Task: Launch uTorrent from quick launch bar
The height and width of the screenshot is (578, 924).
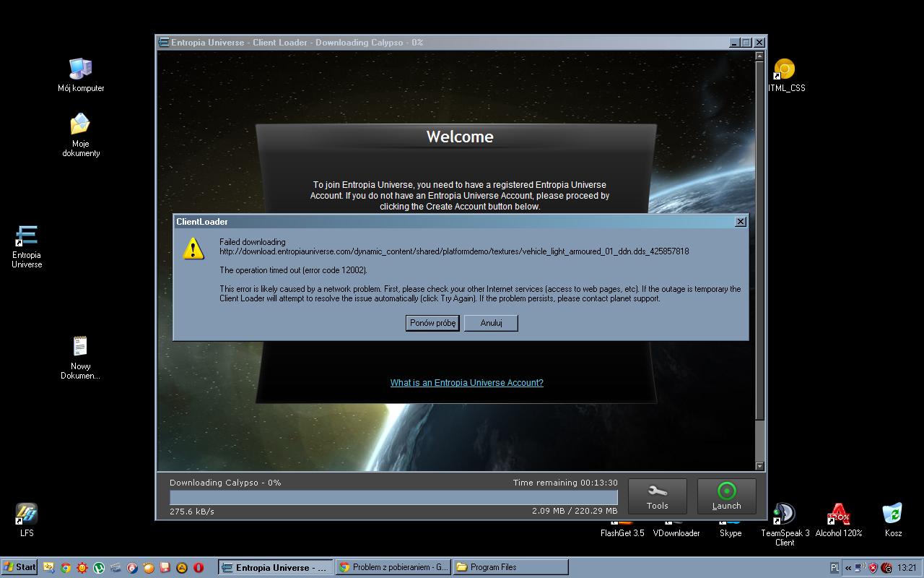Action: 99,568
